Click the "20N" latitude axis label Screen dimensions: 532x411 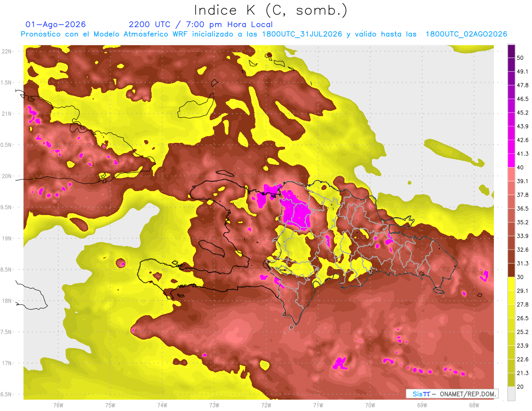[6, 176]
